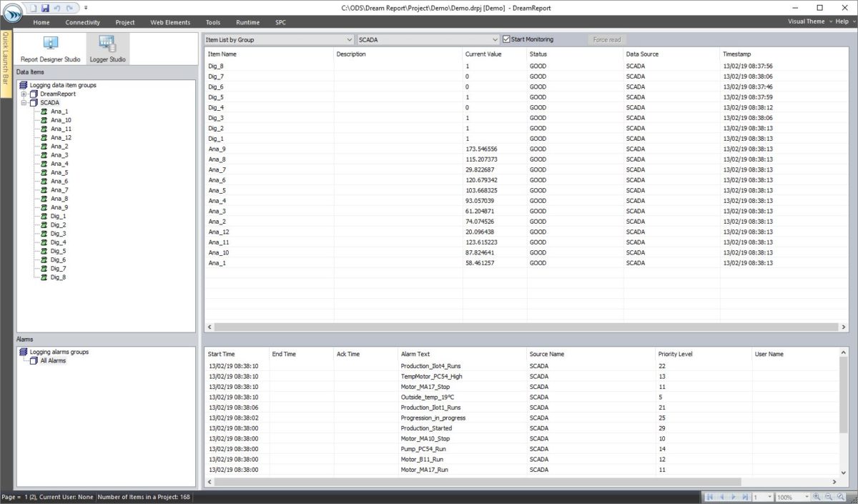Select the Logger Studio icon
858x504 pixels.
108,46
